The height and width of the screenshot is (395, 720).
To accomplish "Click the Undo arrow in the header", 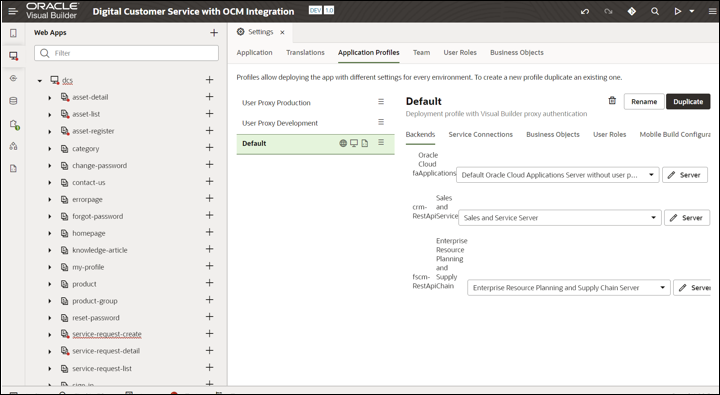I will click(585, 11).
